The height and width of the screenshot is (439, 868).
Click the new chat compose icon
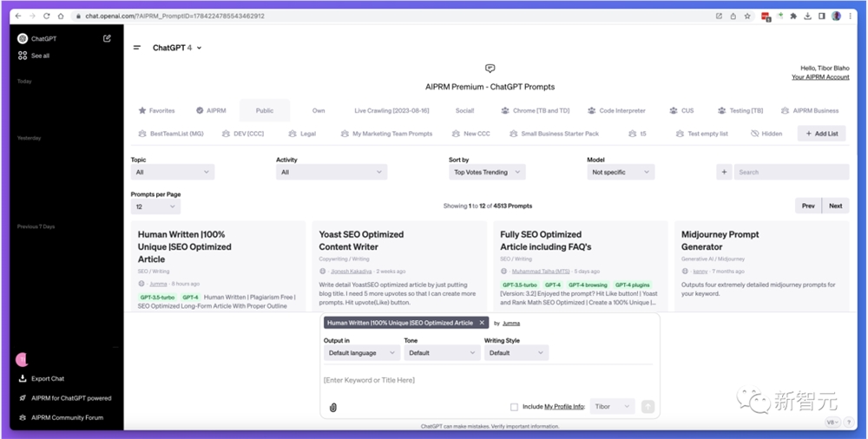[107, 38]
